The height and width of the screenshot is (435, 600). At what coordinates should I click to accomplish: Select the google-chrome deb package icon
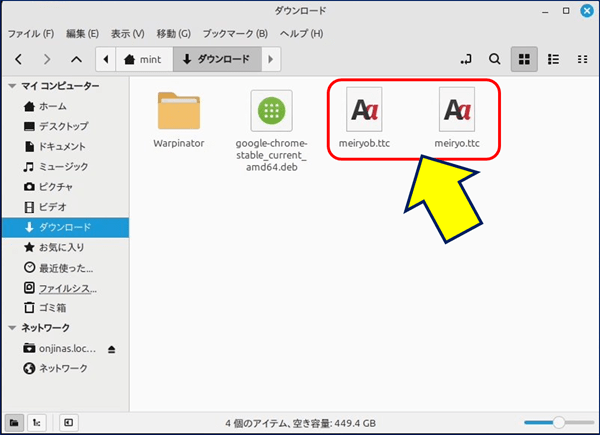tap(271, 111)
